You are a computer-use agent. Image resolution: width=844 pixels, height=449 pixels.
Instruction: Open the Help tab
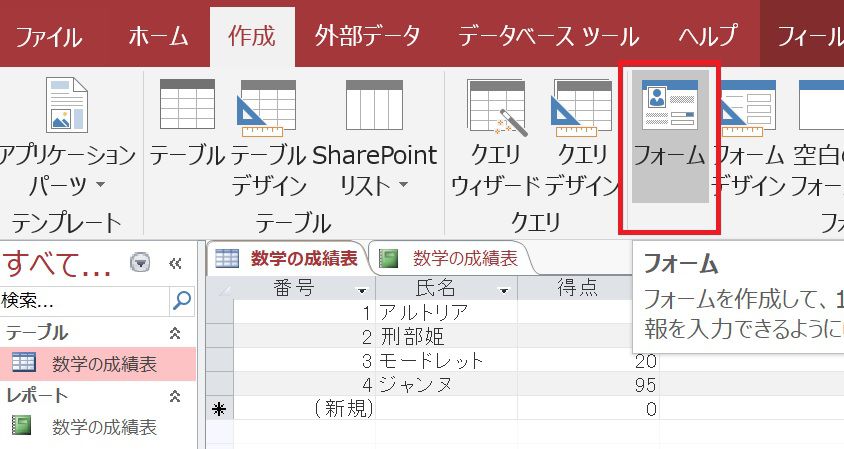(x=708, y=37)
